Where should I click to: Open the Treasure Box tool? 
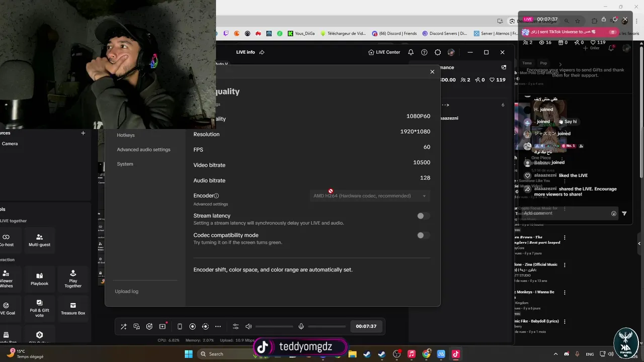click(x=73, y=308)
